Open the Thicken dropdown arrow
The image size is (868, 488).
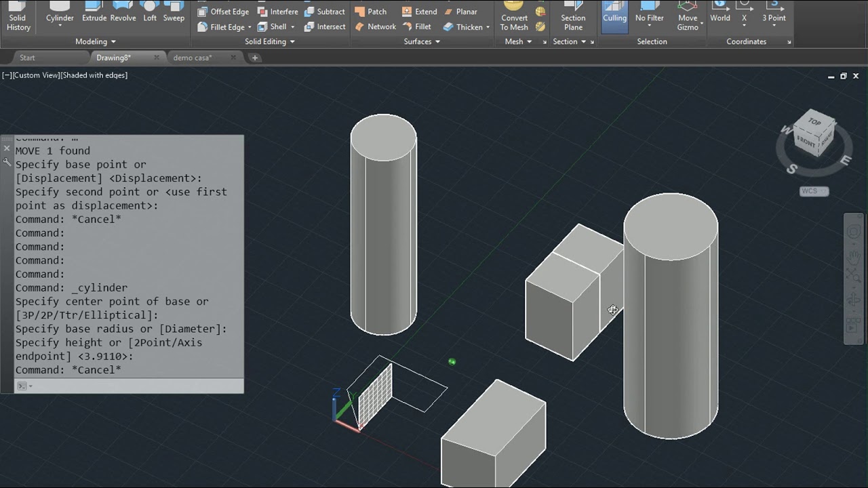click(x=488, y=27)
